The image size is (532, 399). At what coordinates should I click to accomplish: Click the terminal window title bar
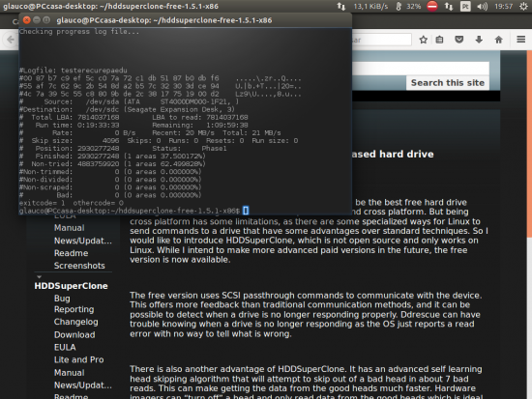(185, 20)
